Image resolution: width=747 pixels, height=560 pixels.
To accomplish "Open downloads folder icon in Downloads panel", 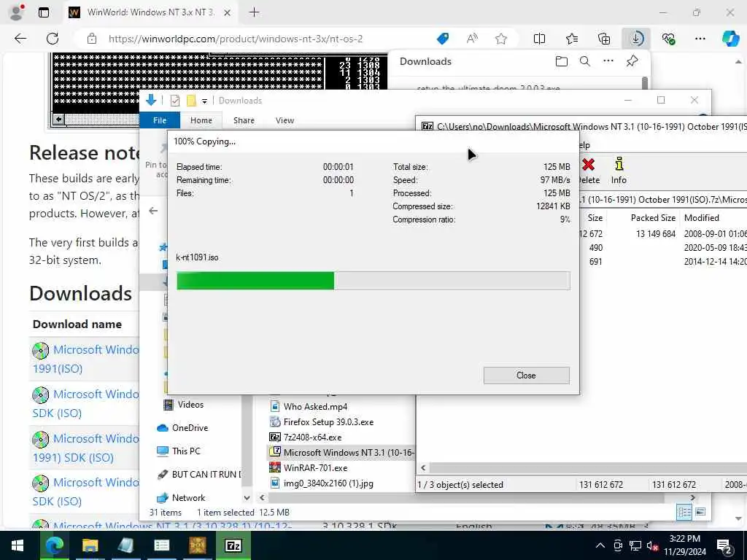I will point(562,61).
